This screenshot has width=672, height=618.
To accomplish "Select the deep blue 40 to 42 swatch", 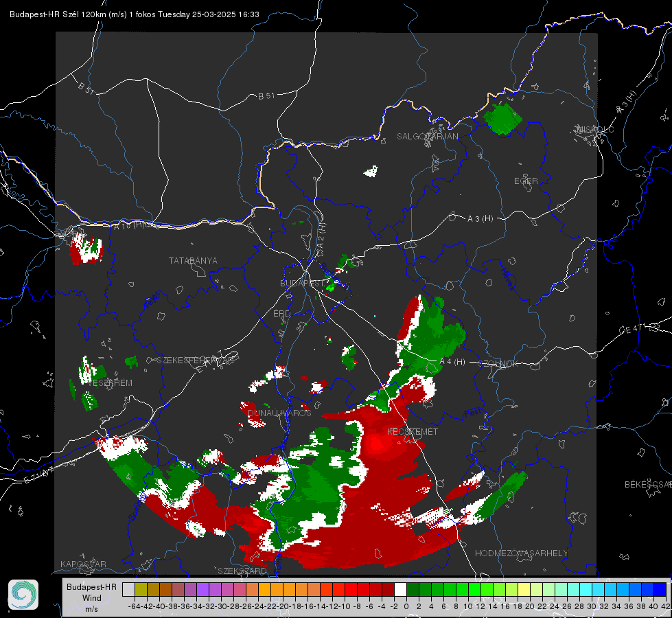I will 660,590.
